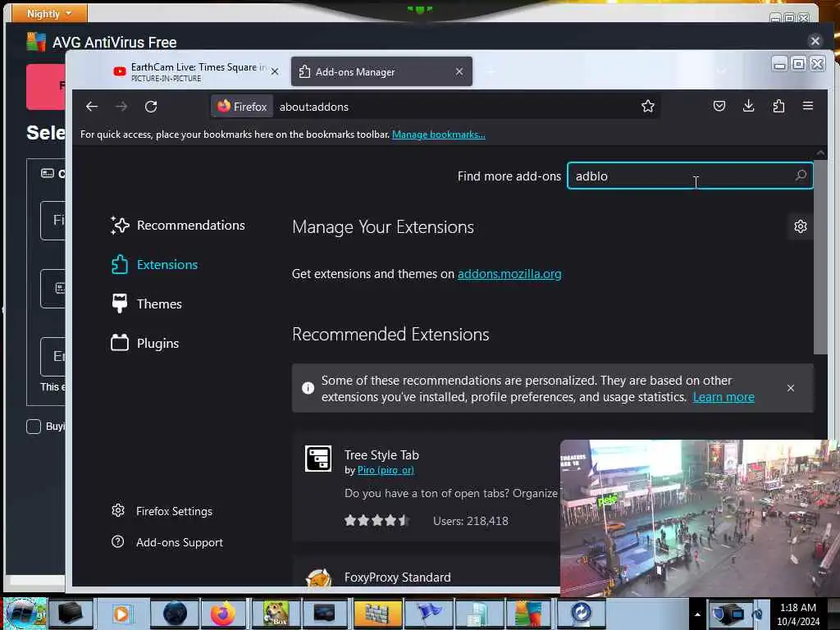Open the Downloads toolbar icon
Viewport: 840px width, 630px height.
748,106
